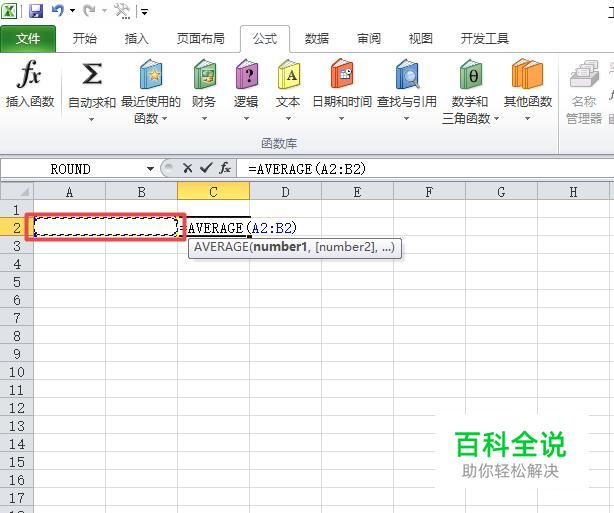The image size is (614, 513).
Task: Switch to the Review (审阅) tab
Action: (x=369, y=38)
